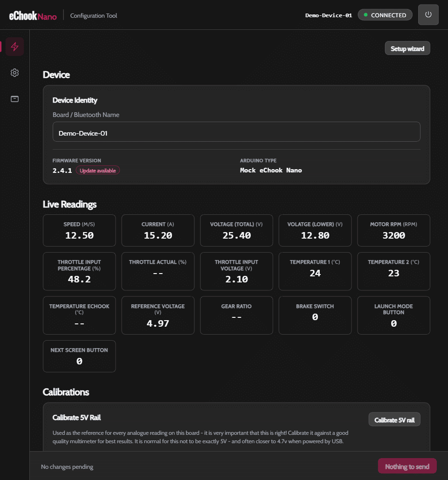This screenshot has width=448, height=480.
Task: Click the Nothing to send button
Action: tap(407, 466)
